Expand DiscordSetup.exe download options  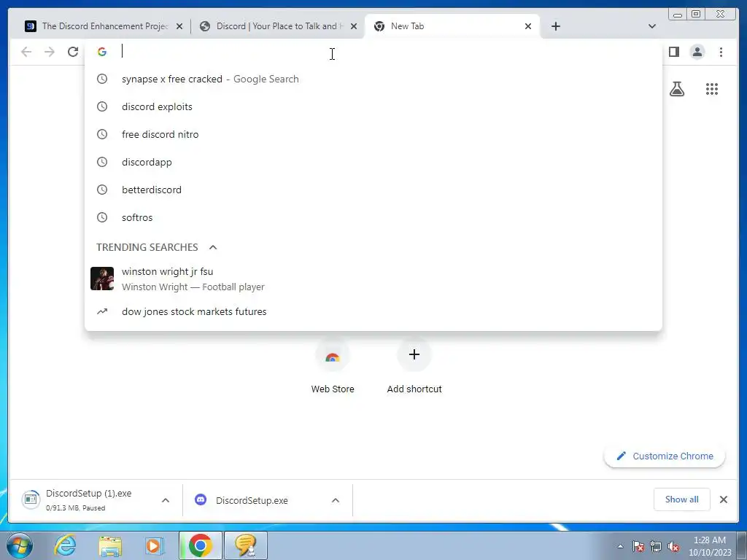click(336, 500)
